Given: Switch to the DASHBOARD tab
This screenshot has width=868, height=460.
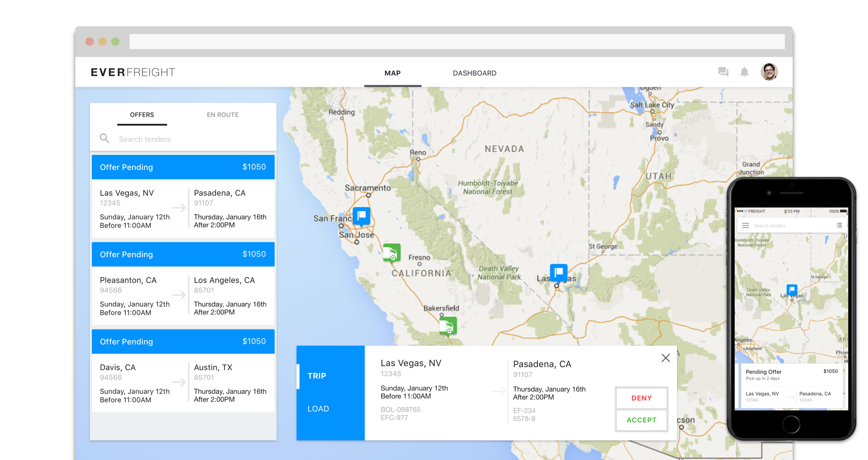Looking at the screenshot, I should pos(474,73).
